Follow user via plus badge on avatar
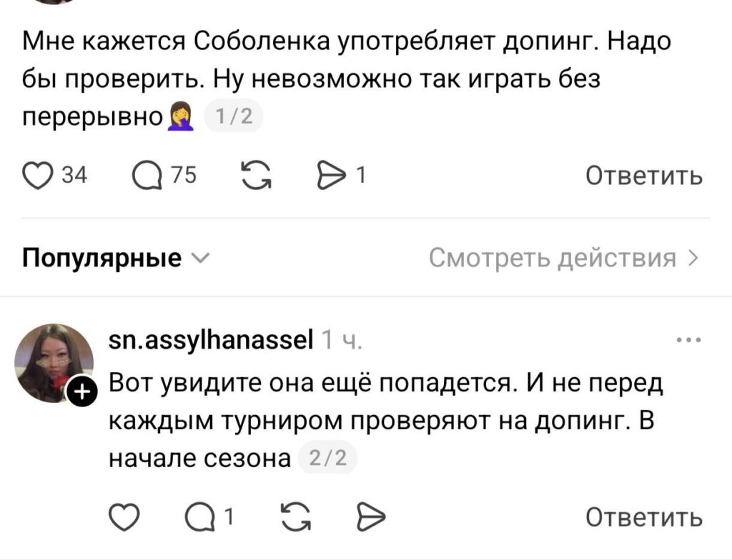Screen dimensions: 732x560 [x=80, y=391]
